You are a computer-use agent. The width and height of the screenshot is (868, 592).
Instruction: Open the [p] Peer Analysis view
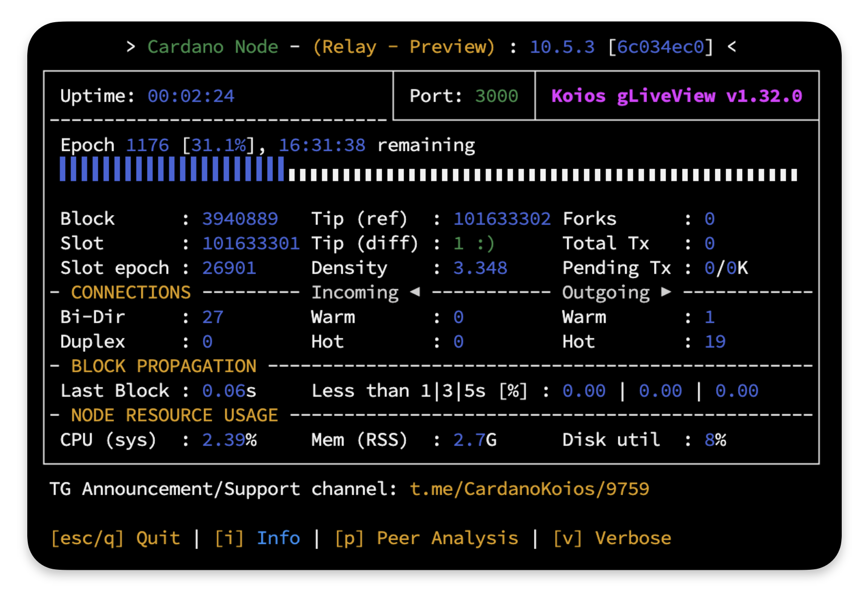point(426,538)
